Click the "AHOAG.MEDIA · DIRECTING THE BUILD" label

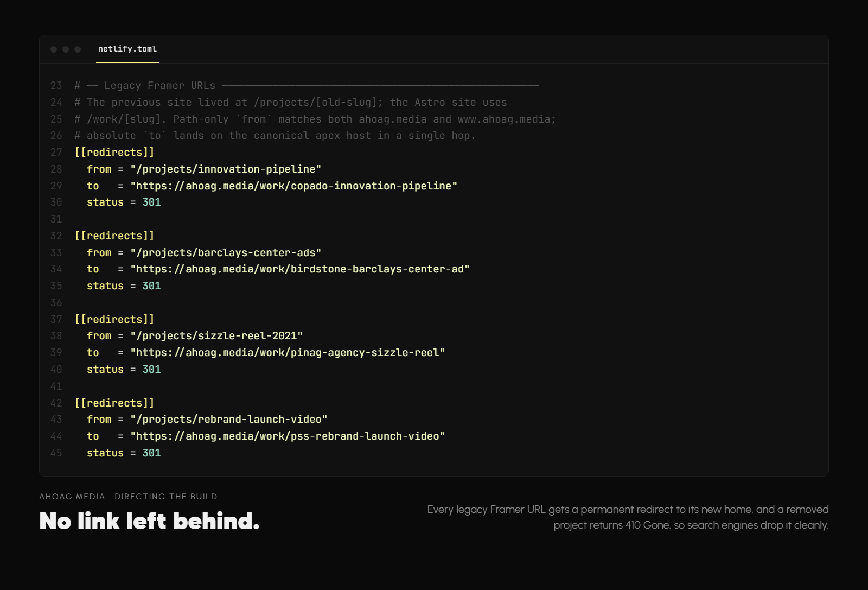(128, 497)
